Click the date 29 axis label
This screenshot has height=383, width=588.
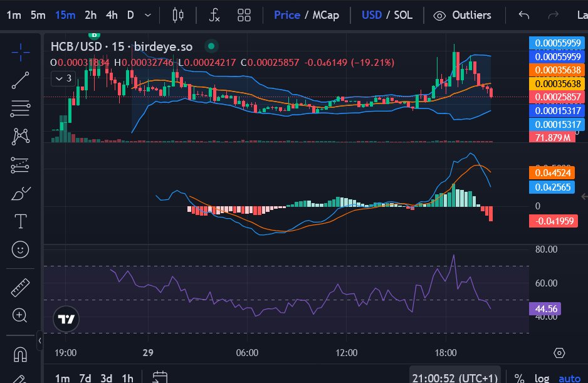pos(148,353)
